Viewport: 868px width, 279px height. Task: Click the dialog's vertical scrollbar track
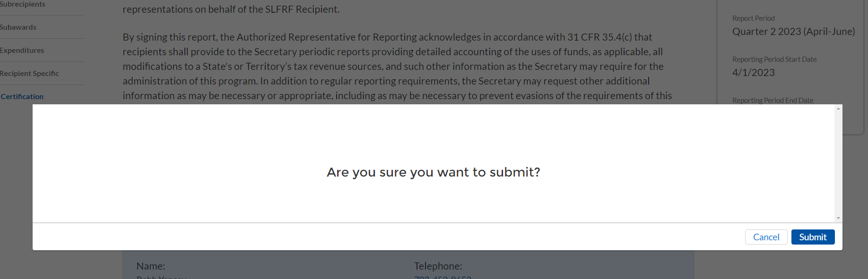[x=838, y=163]
